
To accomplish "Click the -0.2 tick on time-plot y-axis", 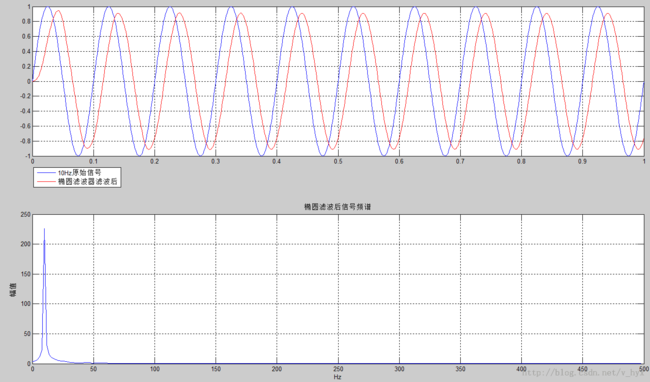I will click(x=25, y=96).
